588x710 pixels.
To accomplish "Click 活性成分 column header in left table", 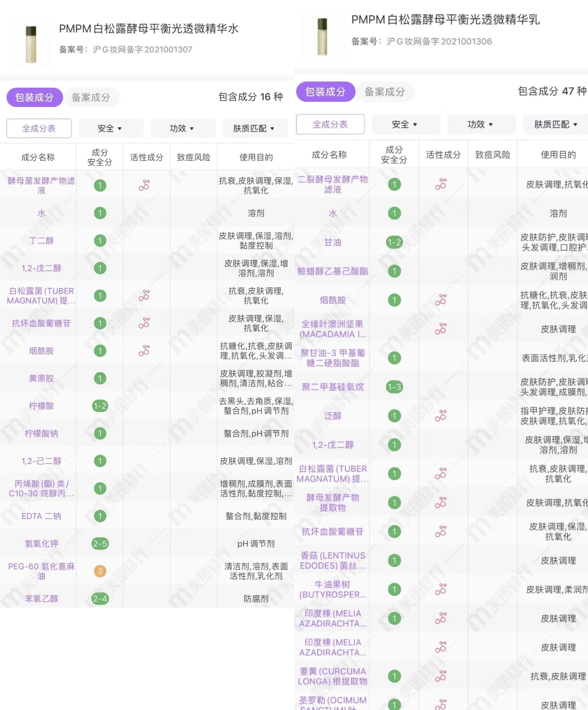I will point(146,157).
